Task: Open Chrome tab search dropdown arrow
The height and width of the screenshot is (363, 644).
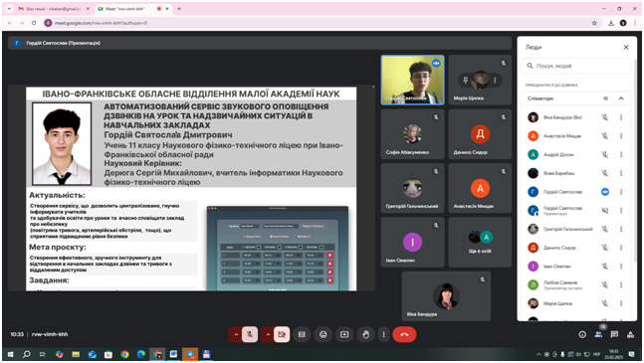Action: pos(9,9)
